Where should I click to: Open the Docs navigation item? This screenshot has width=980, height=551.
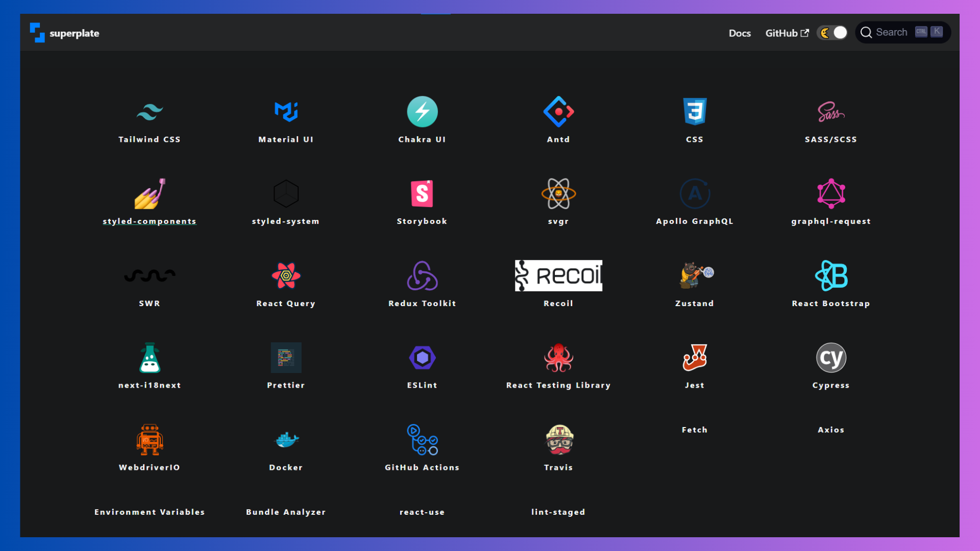[740, 33]
